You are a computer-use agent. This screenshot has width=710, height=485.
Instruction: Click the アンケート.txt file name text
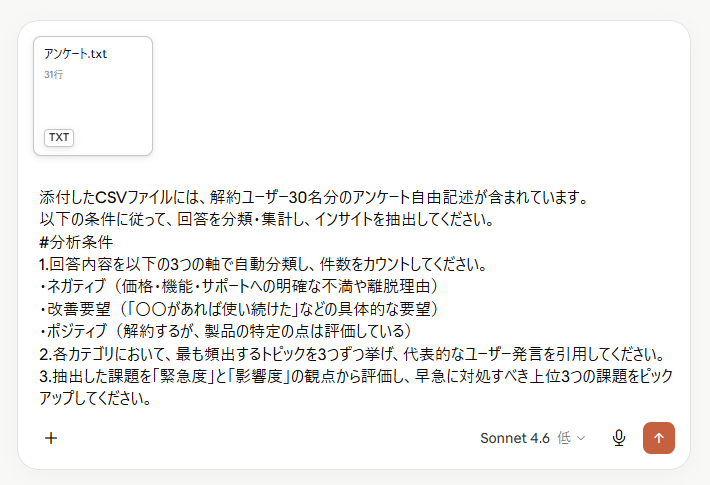pyautogui.click(x=75, y=54)
